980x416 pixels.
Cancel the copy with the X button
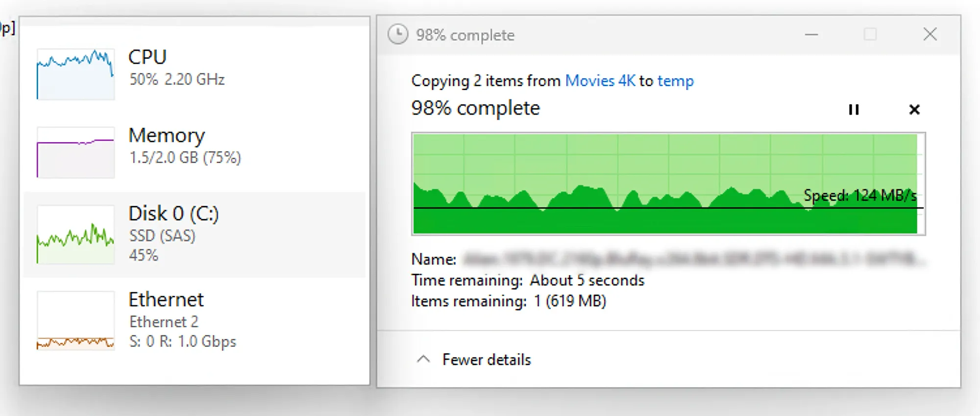(x=914, y=109)
